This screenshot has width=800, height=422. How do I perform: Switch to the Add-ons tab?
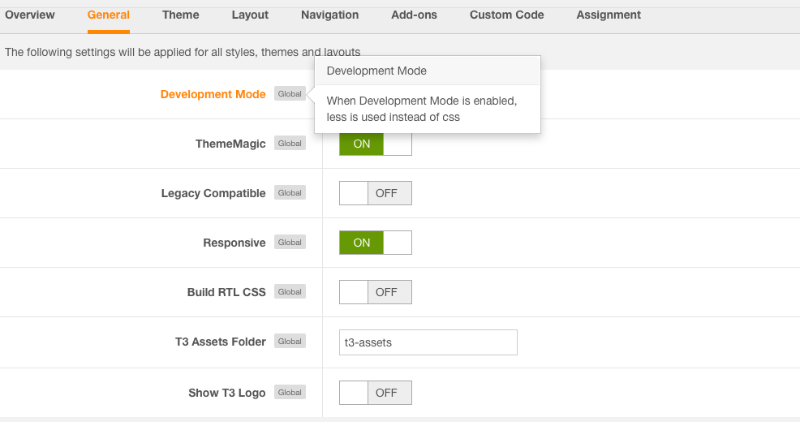pyautogui.click(x=414, y=15)
